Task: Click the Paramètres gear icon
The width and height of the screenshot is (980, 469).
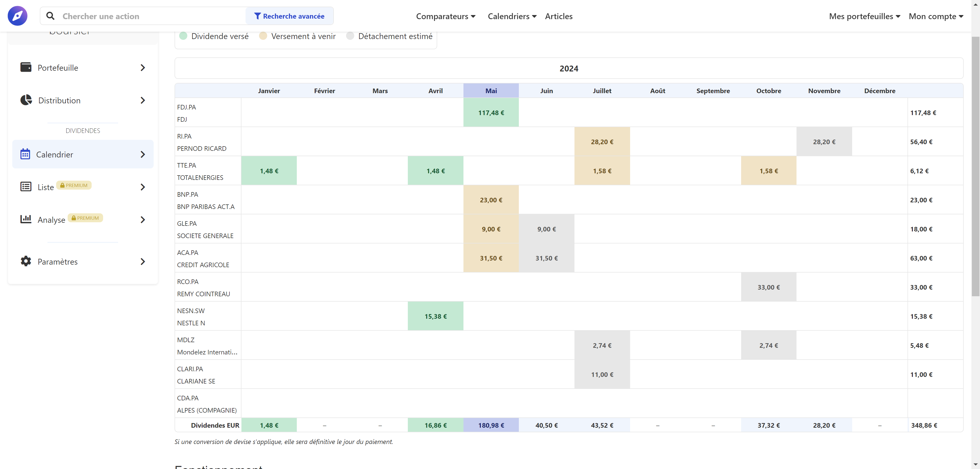Action: [x=26, y=261]
